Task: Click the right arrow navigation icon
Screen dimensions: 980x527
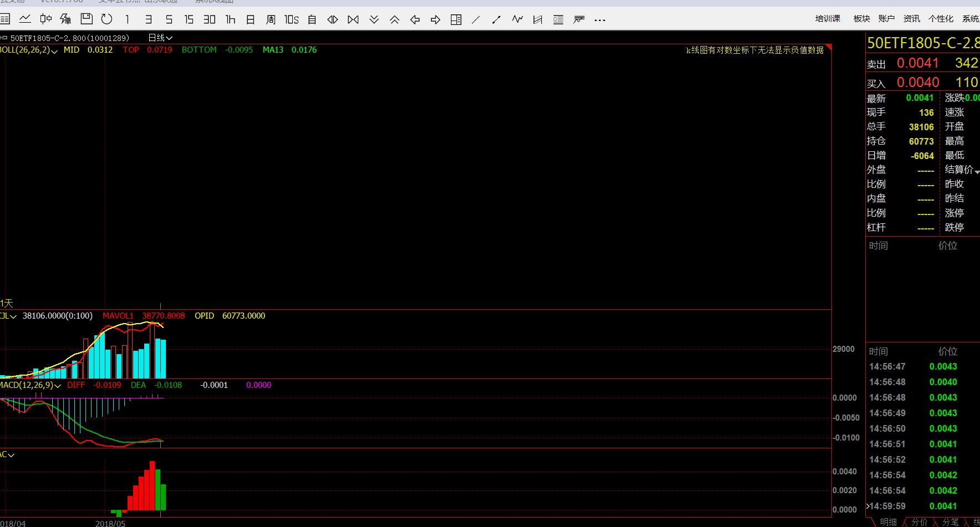Action: pos(435,20)
